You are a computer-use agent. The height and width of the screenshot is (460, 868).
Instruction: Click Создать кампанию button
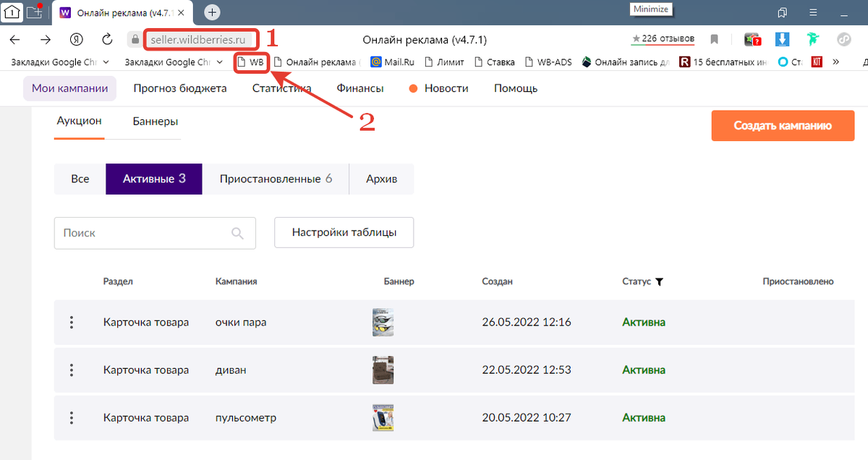[x=783, y=126]
